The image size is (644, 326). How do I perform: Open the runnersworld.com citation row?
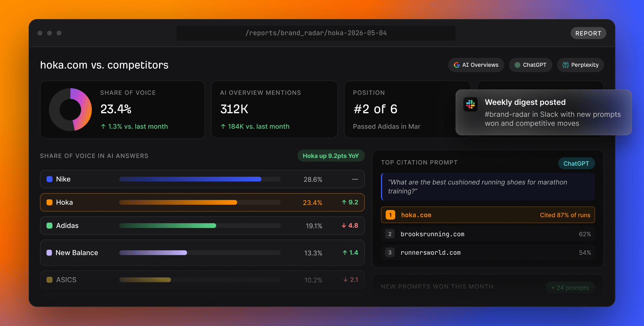pos(488,252)
